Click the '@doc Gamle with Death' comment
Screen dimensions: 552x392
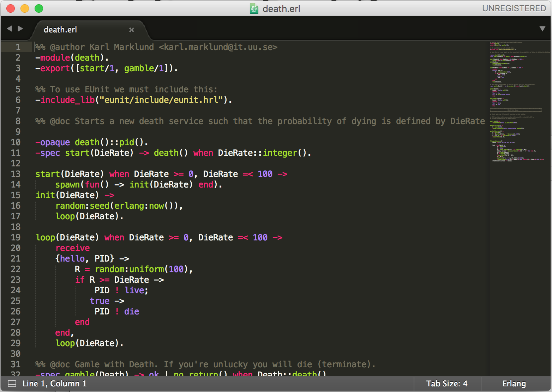(205, 365)
